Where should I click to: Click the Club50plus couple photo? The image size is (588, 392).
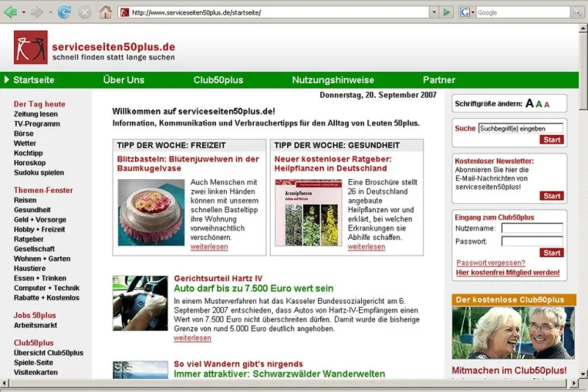click(513, 333)
